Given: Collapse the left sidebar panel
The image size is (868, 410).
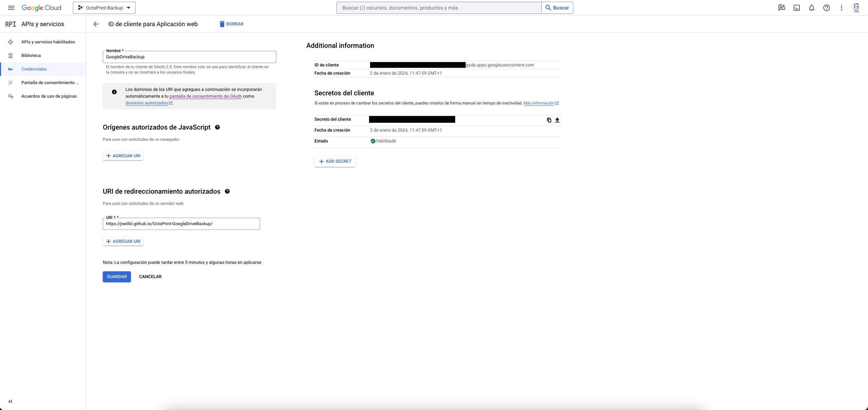Looking at the screenshot, I should pos(10,402).
